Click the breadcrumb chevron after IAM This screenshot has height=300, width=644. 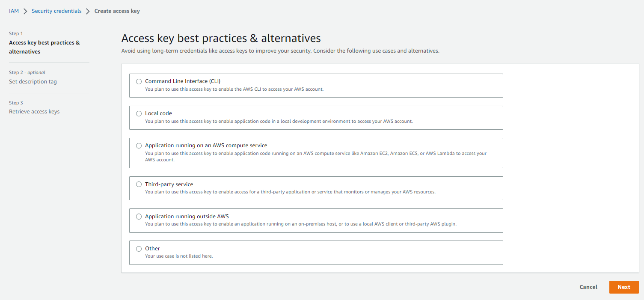(x=25, y=11)
